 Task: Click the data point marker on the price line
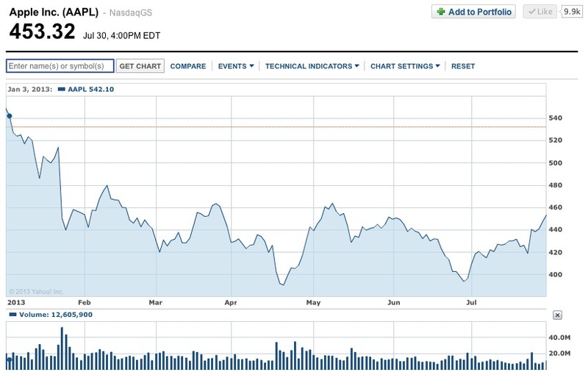[10, 116]
